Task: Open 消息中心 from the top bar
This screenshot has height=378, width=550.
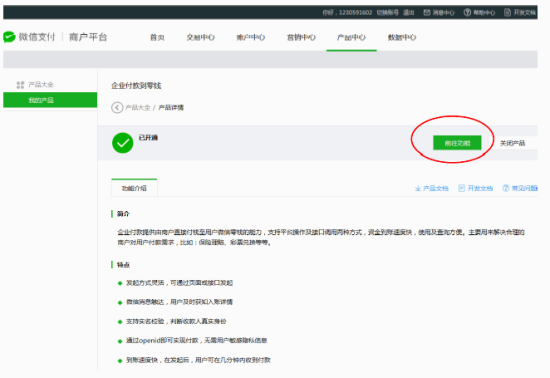Action: coord(443,13)
